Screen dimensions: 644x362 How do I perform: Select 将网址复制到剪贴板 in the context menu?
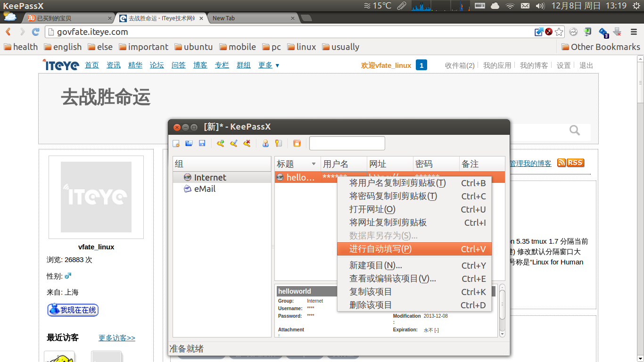(414, 222)
